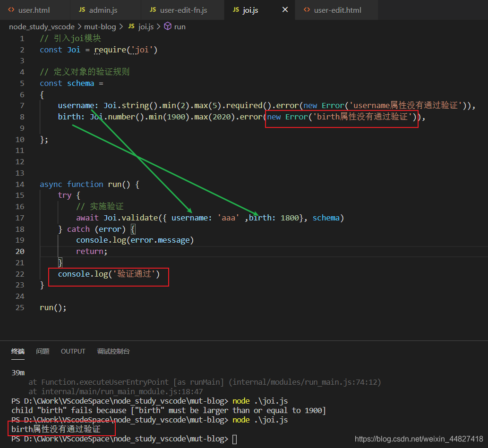488x448 pixels.
Task: Click 'async' keyword on line 14
Action: click(51, 184)
